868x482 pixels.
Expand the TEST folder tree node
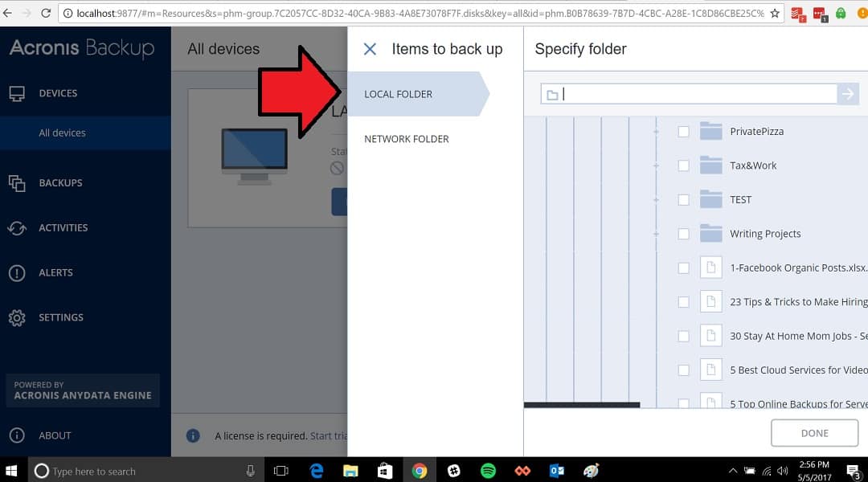pyautogui.click(x=657, y=200)
